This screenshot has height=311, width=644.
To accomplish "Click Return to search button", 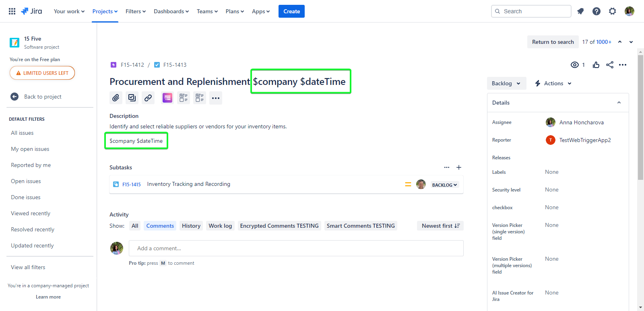I will pyautogui.click(x=553, y=42).
